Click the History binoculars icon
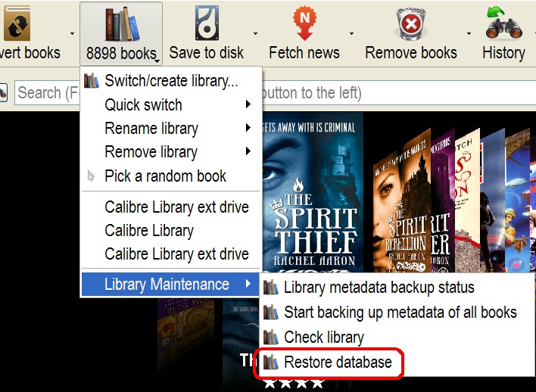This screenshot has width=536, height=392. (503, 23)
